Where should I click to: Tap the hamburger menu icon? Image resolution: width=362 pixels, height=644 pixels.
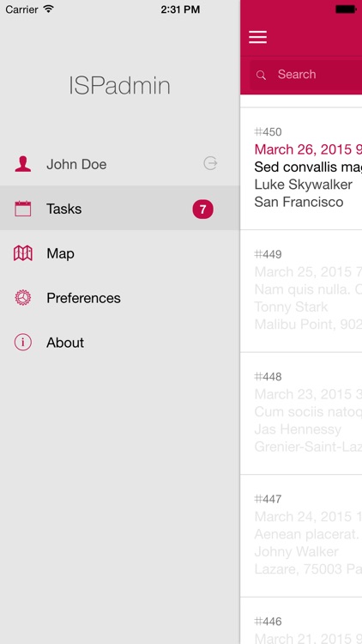click(257, 37)
